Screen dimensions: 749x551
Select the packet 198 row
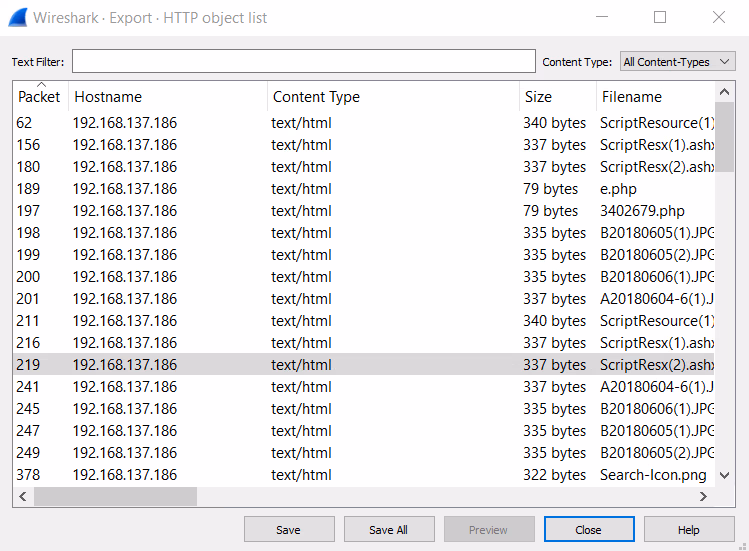[x=364, y=233]
